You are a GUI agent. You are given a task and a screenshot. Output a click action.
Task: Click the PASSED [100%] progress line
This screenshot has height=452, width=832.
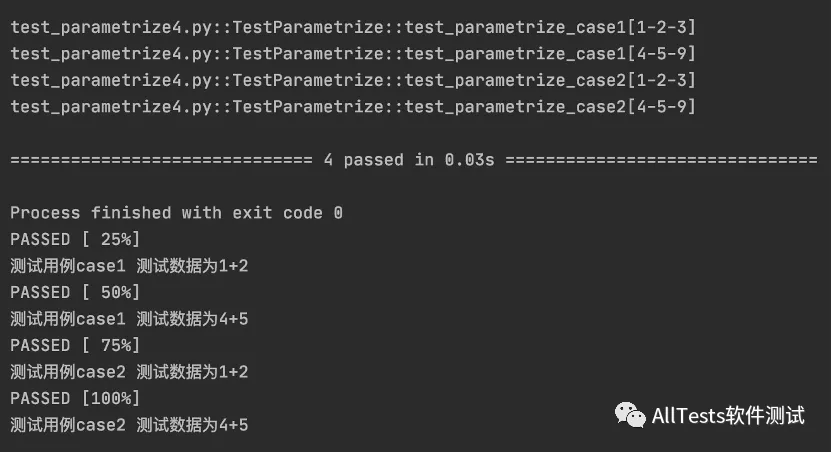coord(75,398)
